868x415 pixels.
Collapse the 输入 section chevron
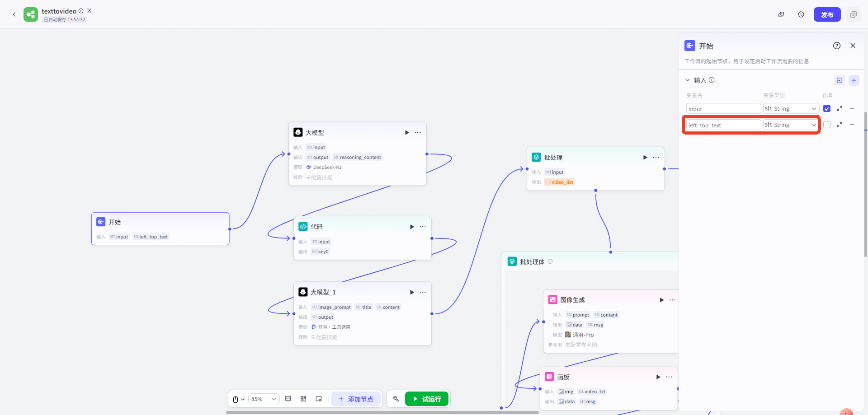688,80
